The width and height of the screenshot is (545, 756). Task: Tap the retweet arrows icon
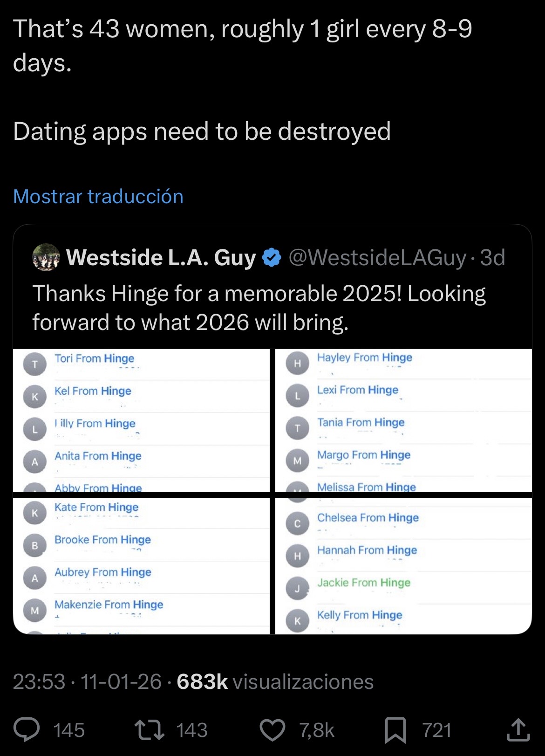[149, 730]
